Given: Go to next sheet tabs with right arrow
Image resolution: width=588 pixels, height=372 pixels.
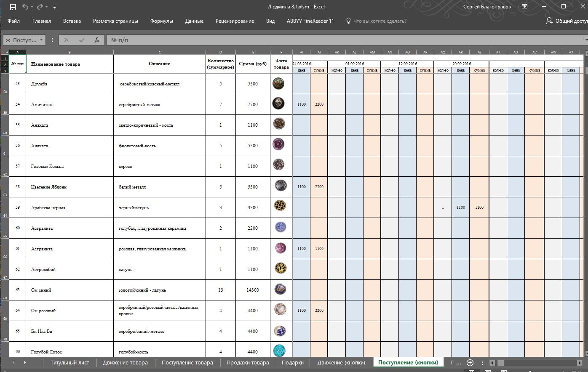Looking at the screenshot, I should [25, 362].
